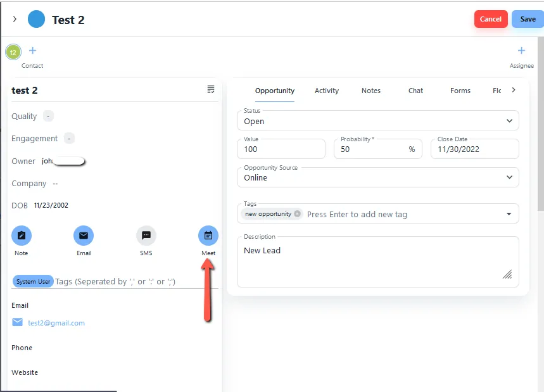
Task: Open the Meet calendar icon
Action: 208,236
